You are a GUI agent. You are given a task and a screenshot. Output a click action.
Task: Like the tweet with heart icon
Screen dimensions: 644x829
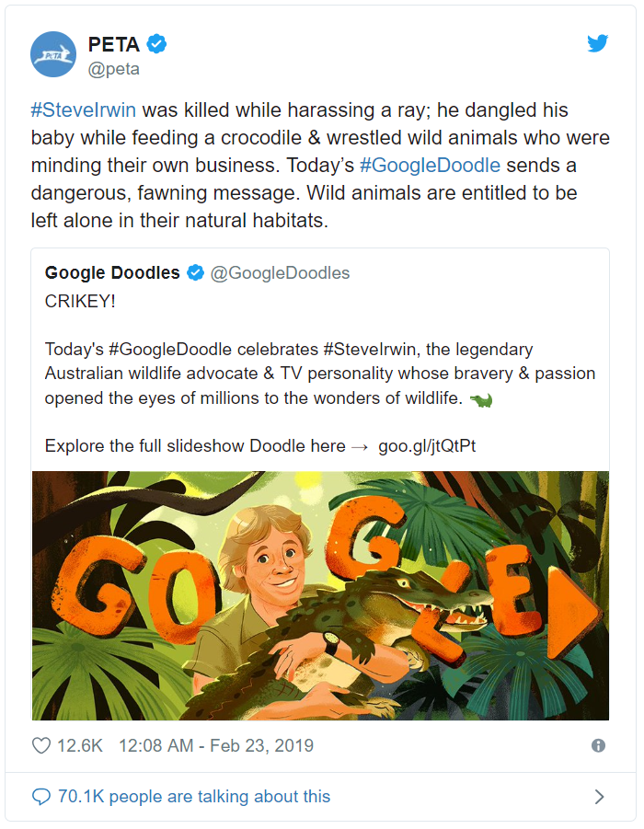point(41,746)
